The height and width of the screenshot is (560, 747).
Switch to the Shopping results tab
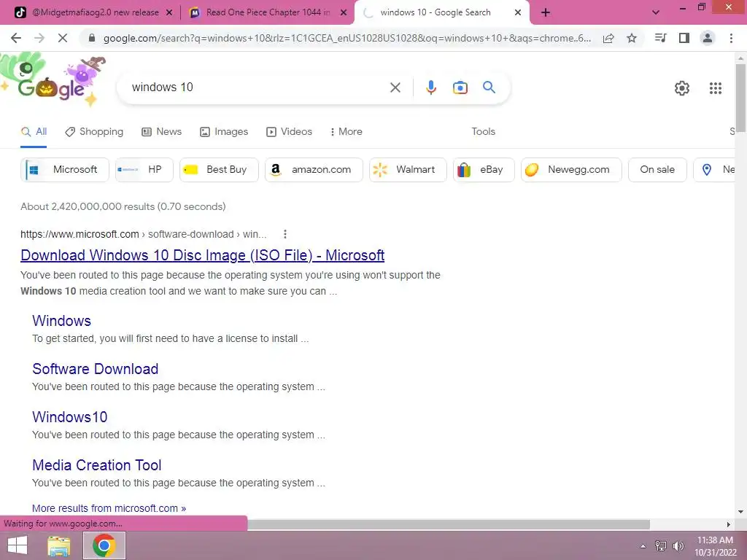coord(94,131)
